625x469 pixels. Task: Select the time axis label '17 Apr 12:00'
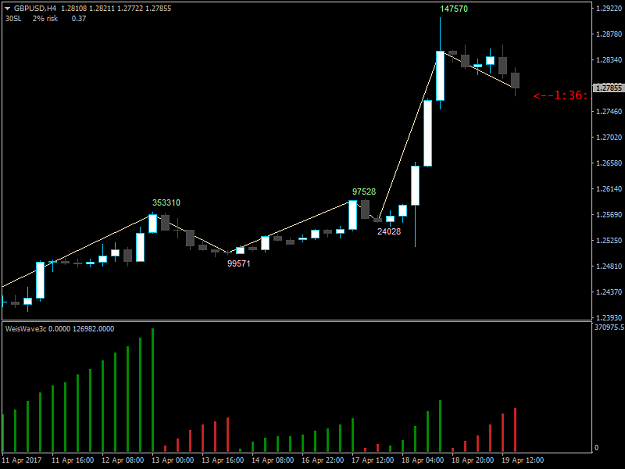point(372,460)
